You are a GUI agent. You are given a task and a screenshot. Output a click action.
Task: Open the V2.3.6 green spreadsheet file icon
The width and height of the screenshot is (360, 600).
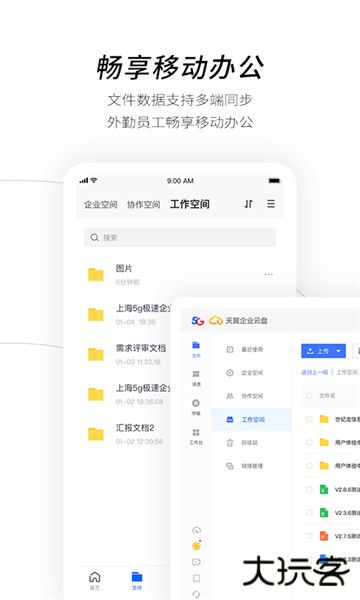click(x=324, y=512)
